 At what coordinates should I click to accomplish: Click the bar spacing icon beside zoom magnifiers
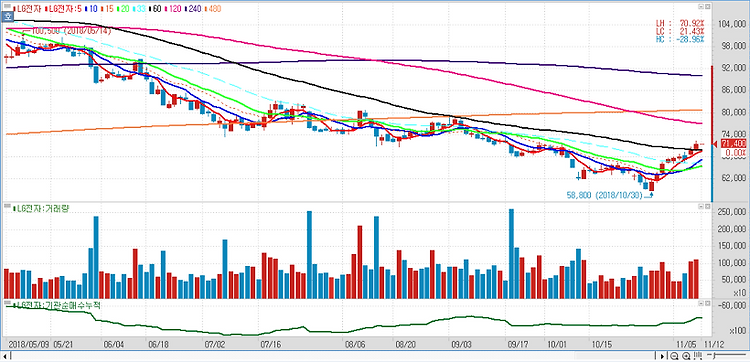697,356
